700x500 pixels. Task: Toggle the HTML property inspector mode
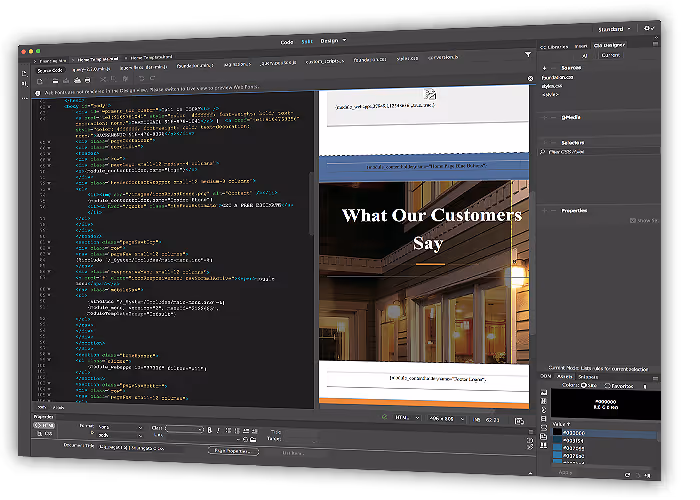[x=44, y=425]
